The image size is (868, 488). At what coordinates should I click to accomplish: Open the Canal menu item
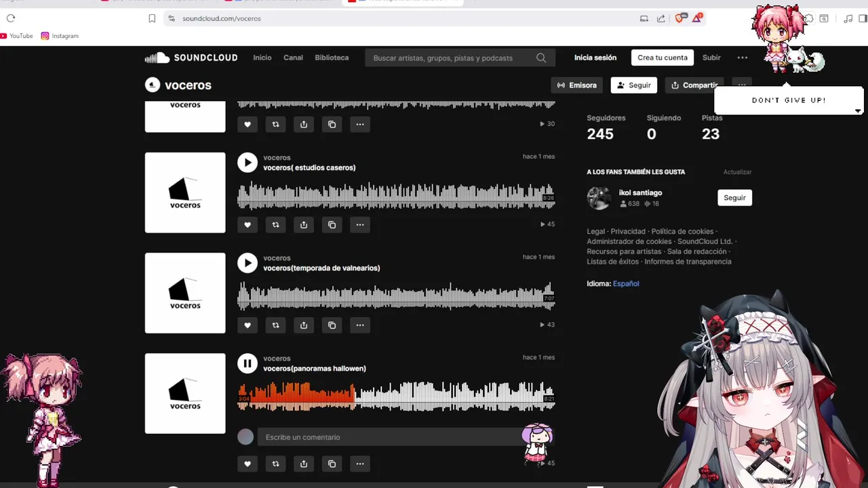[293, 58]
